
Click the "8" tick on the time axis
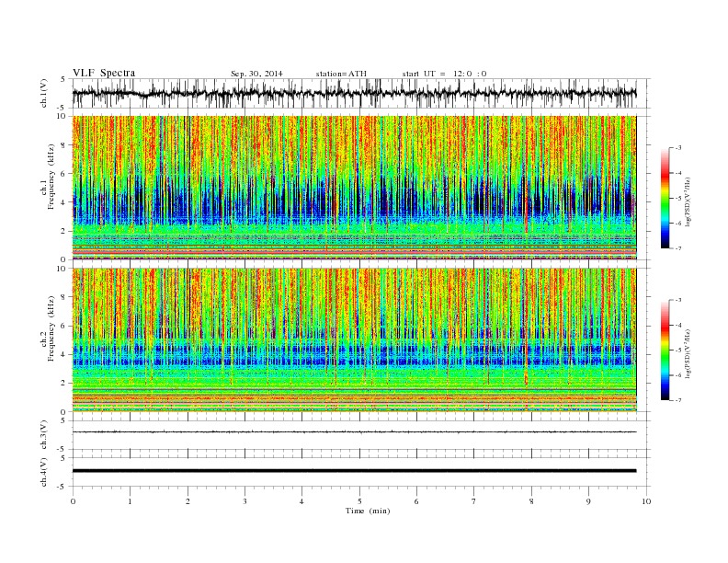click(531, 501)
